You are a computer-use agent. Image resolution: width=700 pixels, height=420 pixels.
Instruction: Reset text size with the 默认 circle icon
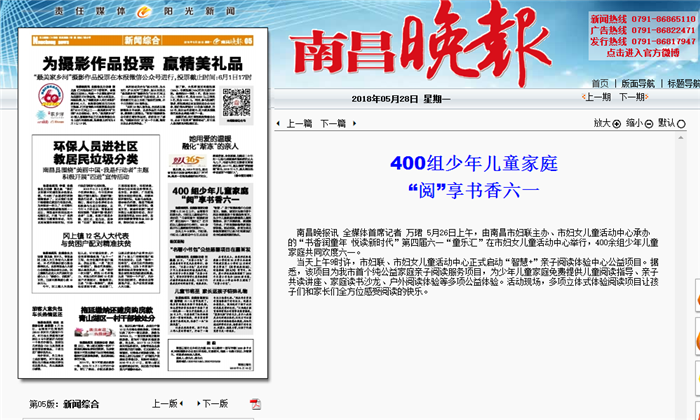pyautogui.click(x=681, y=123)
